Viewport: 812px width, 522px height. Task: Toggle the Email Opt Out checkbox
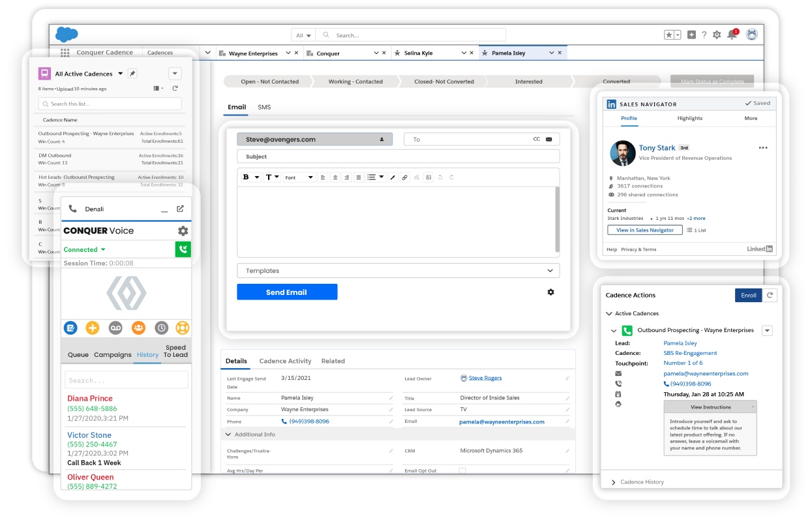(462, 470)
